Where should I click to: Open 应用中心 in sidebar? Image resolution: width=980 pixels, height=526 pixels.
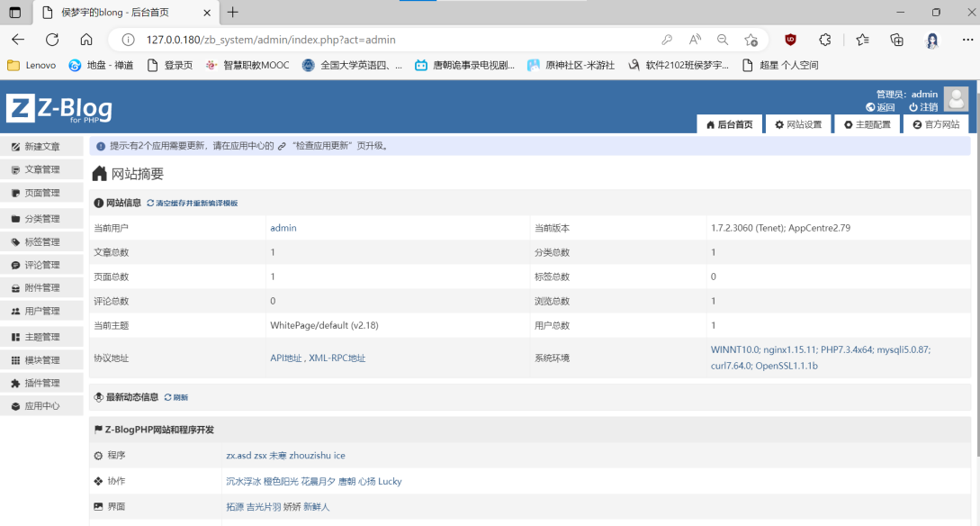(x=41, y=406)
